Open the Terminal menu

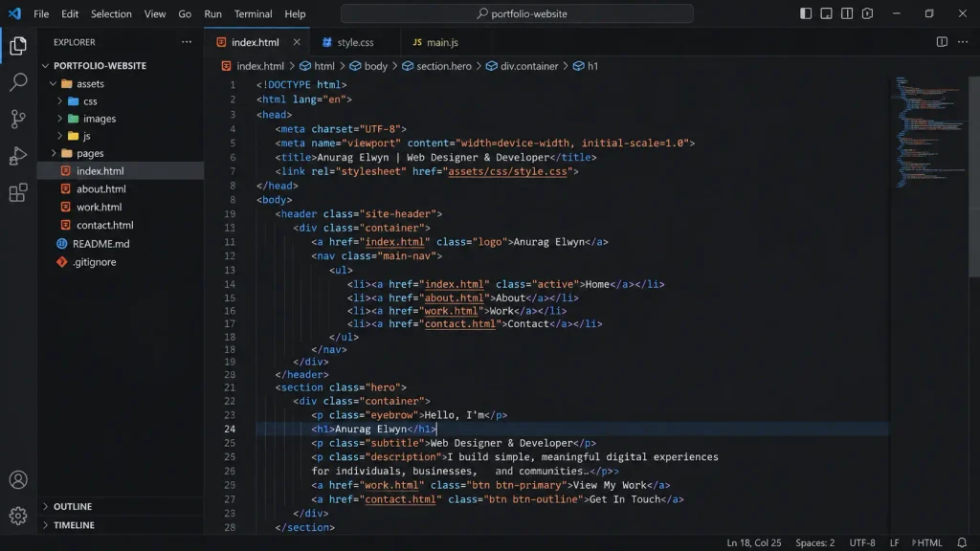click(253, 13)
